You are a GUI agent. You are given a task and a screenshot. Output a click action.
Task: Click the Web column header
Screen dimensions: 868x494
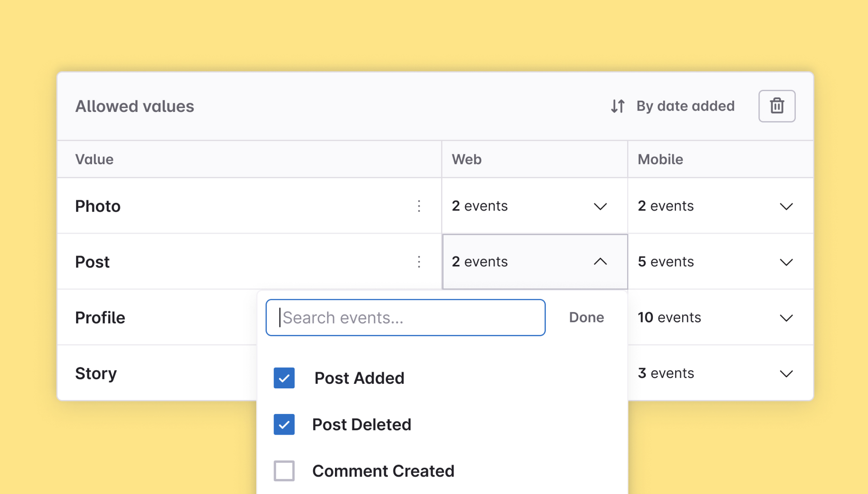click(466, 159)
